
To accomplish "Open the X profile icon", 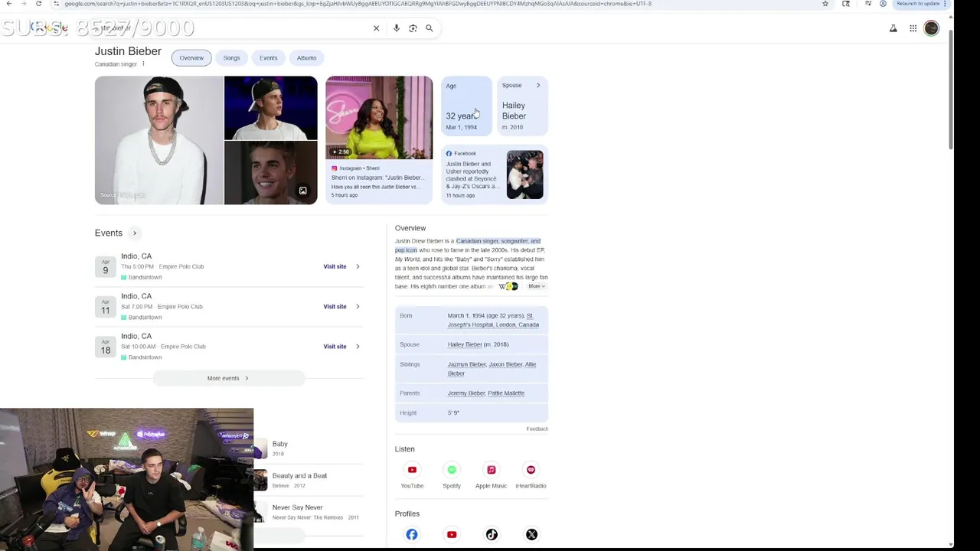I will 531,535.
